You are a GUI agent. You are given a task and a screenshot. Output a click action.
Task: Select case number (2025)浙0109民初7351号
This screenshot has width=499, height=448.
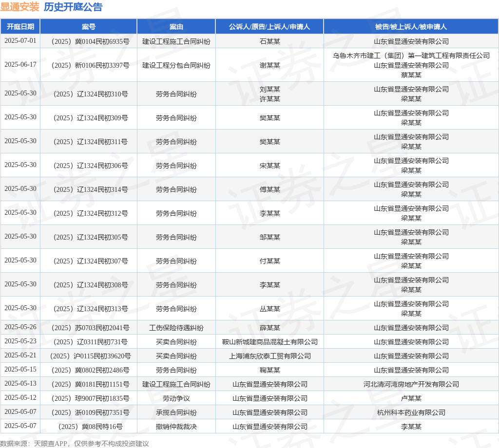[89, 412]
